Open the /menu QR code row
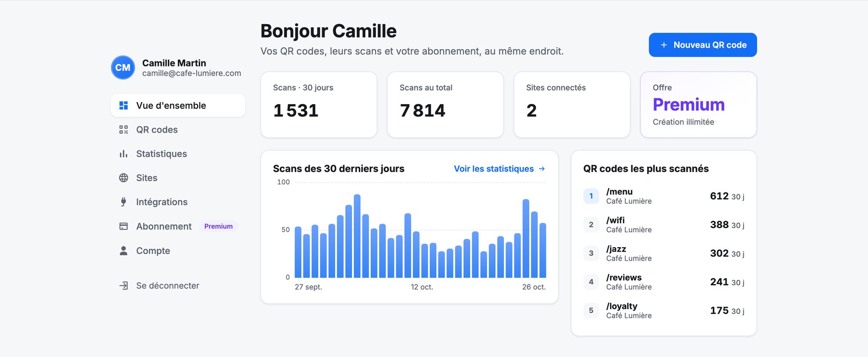This screenshot has height=357, width=868. click(664, 196)
